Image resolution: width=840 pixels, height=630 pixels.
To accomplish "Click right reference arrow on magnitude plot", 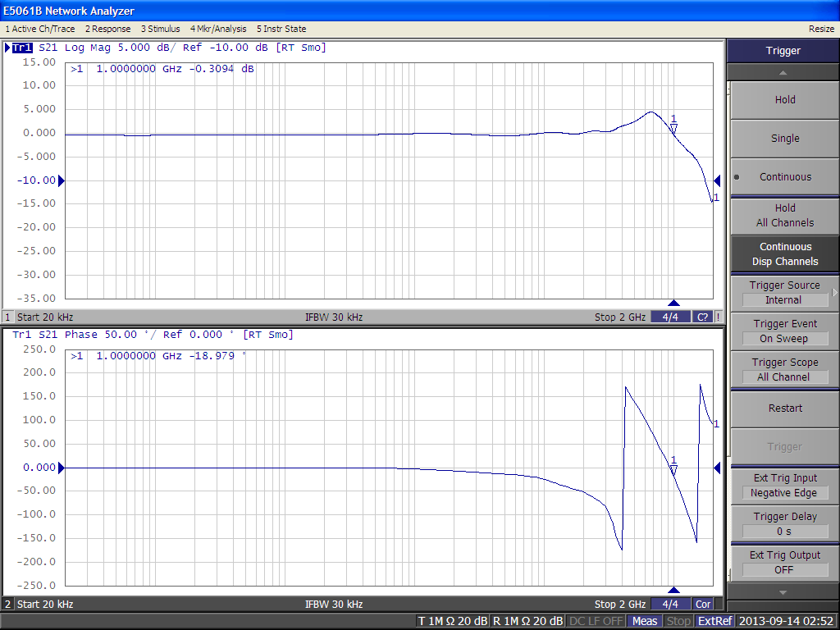I will 717,180.
